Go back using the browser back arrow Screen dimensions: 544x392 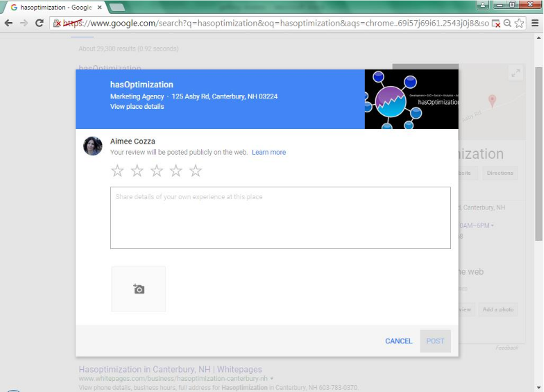[x=8, y=23]
